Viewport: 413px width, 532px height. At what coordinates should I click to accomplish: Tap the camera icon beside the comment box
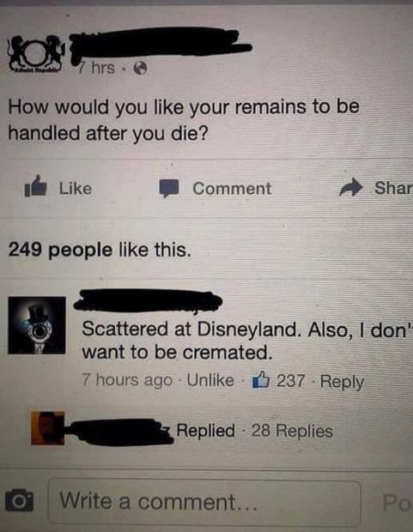pyautogui.click(x=20, y=500)
